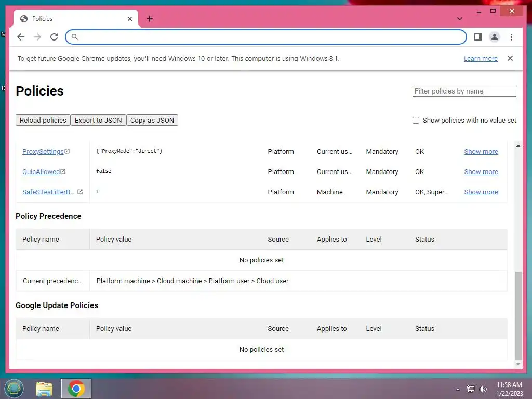The width and height of the screenshot is (532, 399).
Task: Click the forward navigation arrow
Action: (x=37, y=37)
